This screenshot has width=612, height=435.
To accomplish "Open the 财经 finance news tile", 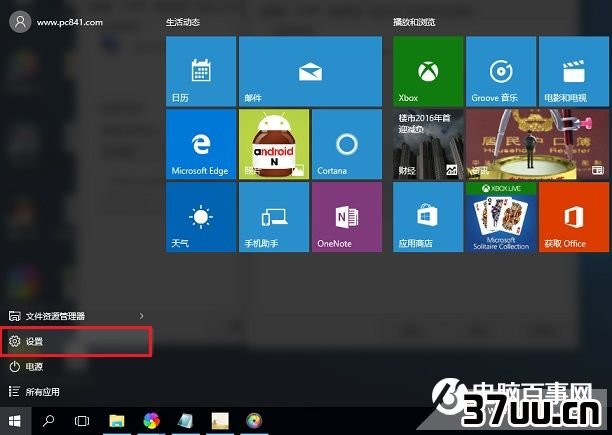I will (x=428, y=144).
